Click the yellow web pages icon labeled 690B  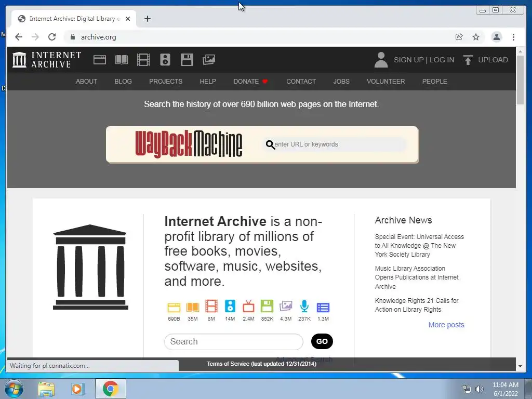174,307
